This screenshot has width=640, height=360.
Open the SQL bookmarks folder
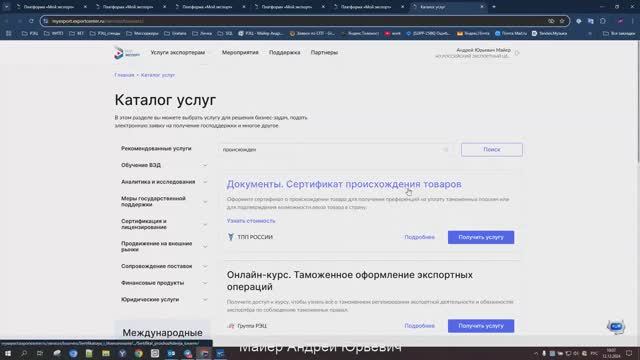point(225,33)
